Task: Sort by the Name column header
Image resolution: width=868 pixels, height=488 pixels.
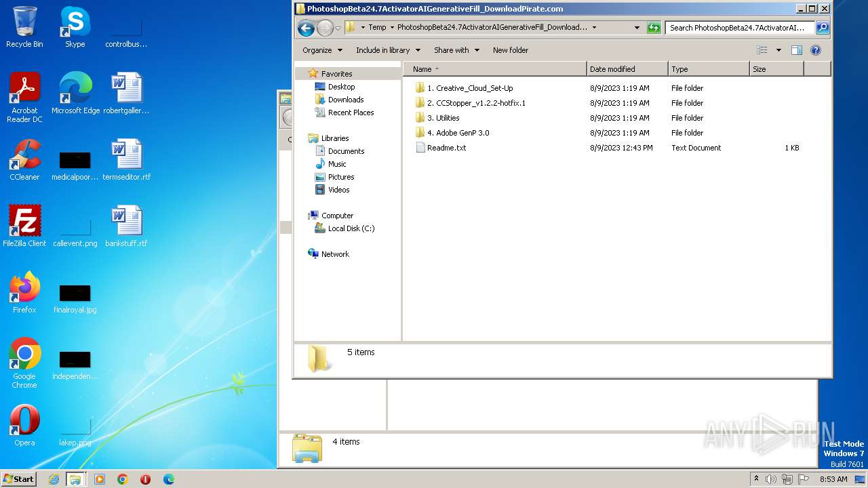Action: 494,69
